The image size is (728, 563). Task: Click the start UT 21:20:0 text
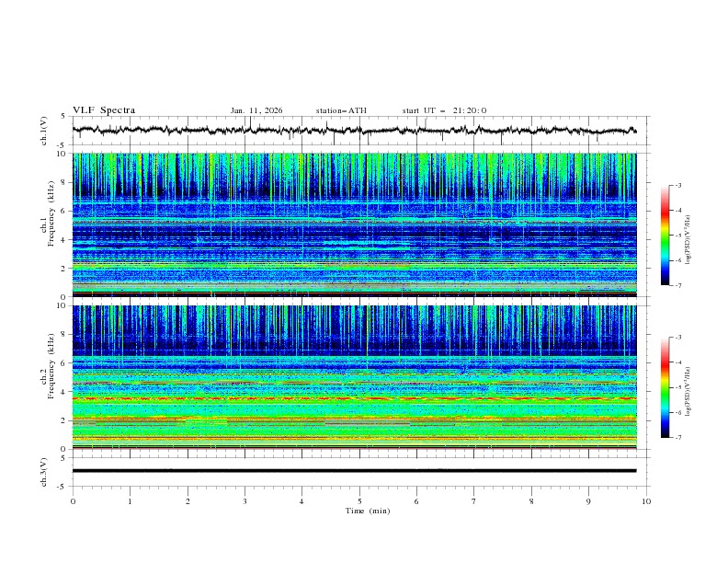pyautogui.click(x=444, y=110)
